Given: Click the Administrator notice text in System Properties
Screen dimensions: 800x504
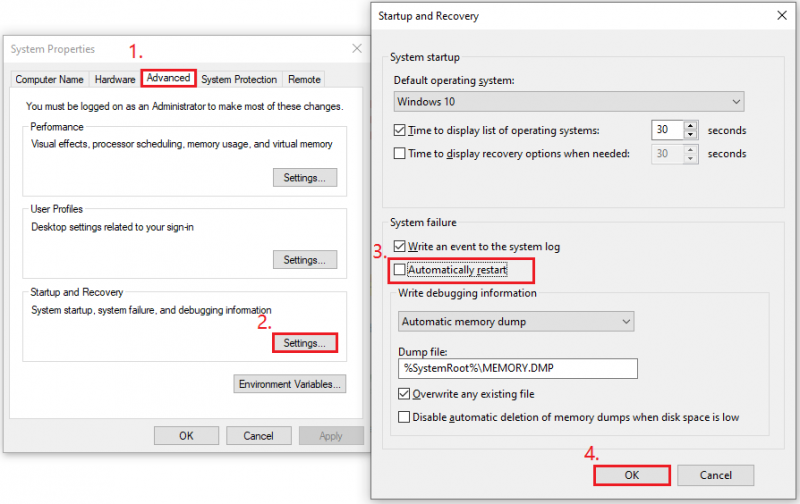Looking at the screenshot, I should coord(185,106).
